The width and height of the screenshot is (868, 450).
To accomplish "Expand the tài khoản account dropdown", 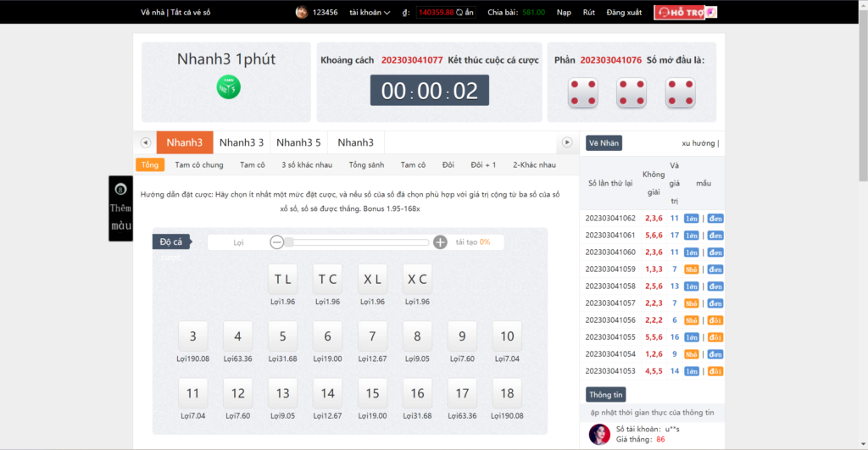I will pyautogui.click(x=370, y=13).
